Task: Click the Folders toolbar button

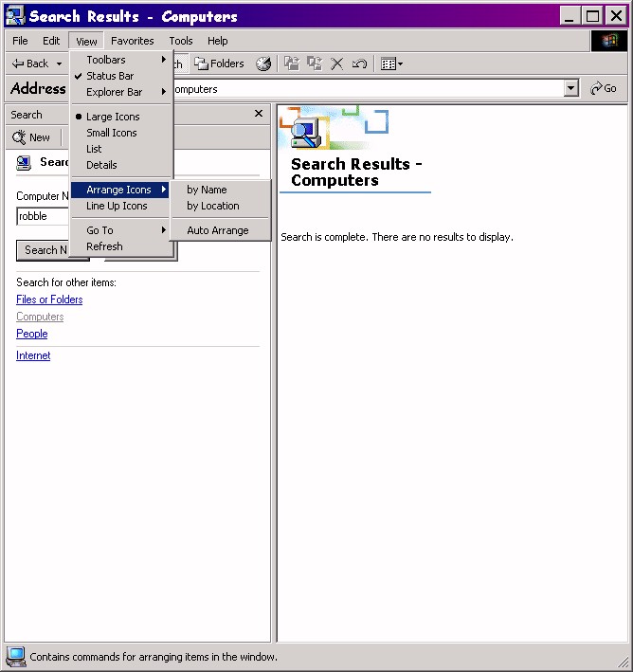Action: tap(219, 64)
